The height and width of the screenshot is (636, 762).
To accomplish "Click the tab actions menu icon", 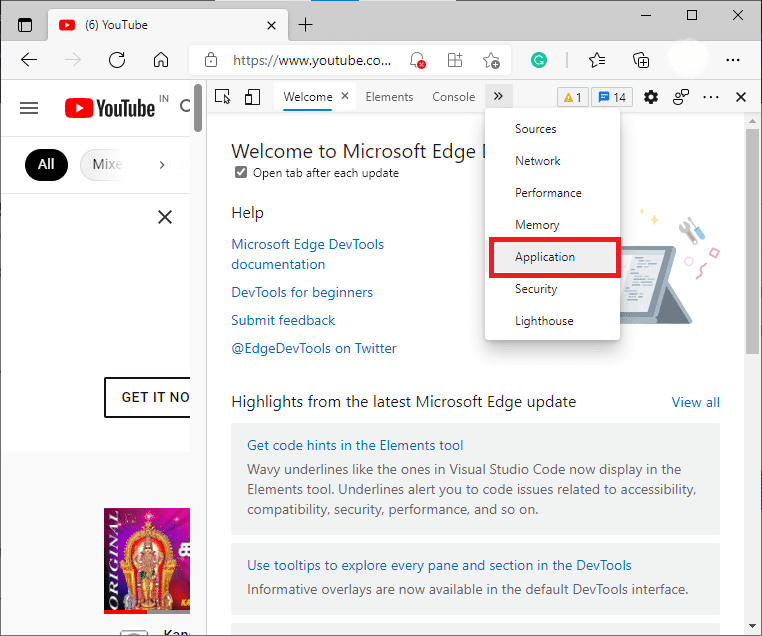I will pyautogui.click(x=25, y=25).
